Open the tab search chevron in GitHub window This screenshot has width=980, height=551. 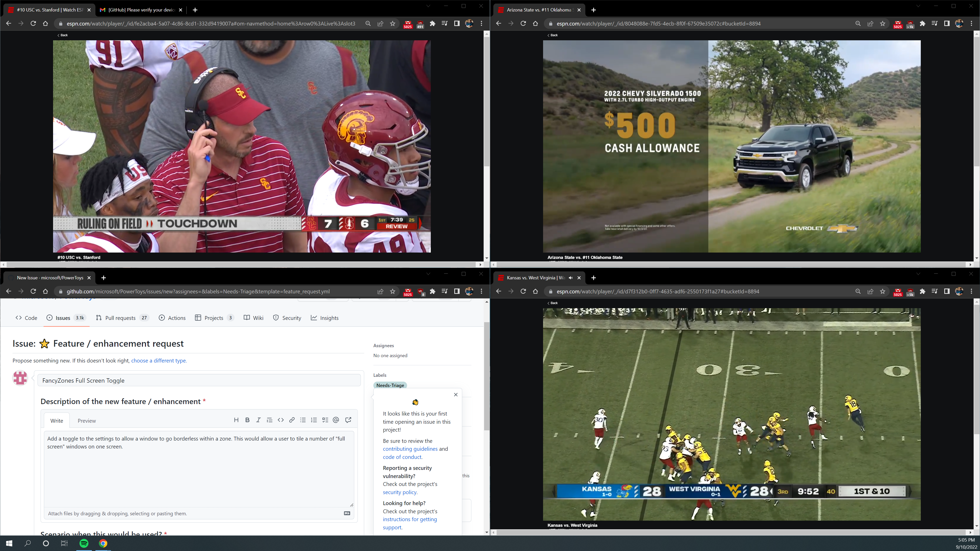tap(428, 274)
